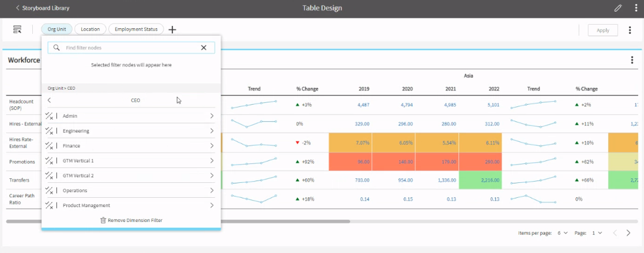
Task: Click Asia Headcount trend sparkline
Action: coord(533,105)
